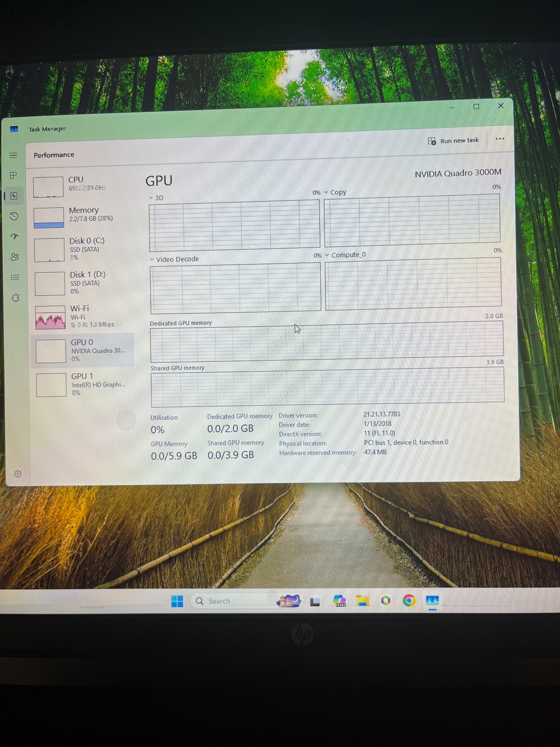Click shared GPU memory value "0.0/3.9 GB"

pos(230,455)
